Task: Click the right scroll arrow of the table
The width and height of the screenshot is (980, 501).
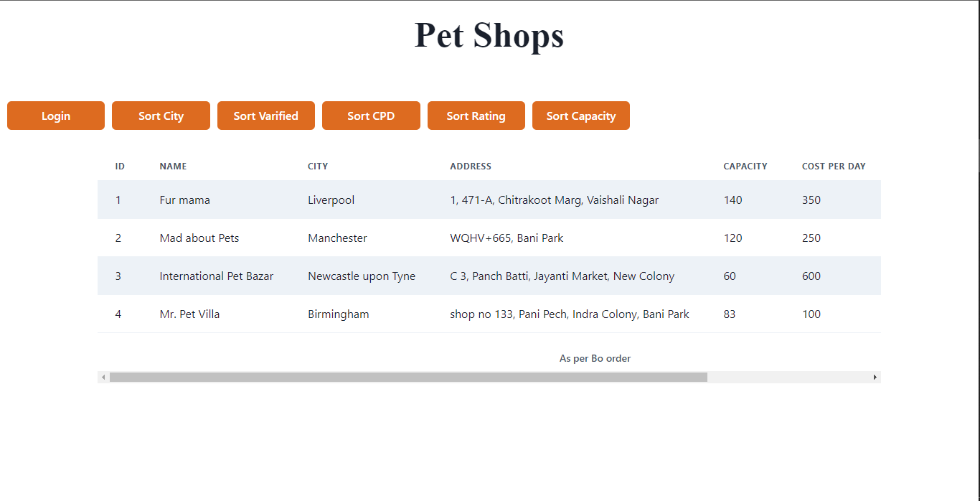Action: pyautogui.click(x=875, y=377)
